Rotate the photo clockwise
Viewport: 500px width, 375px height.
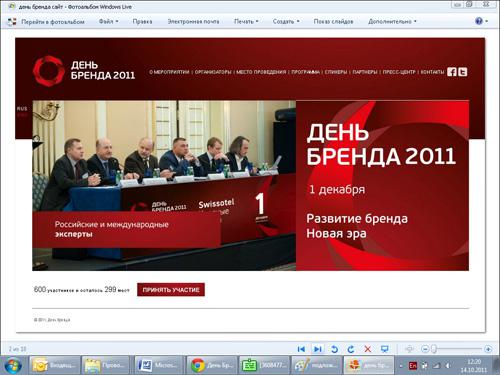[351, 349]
